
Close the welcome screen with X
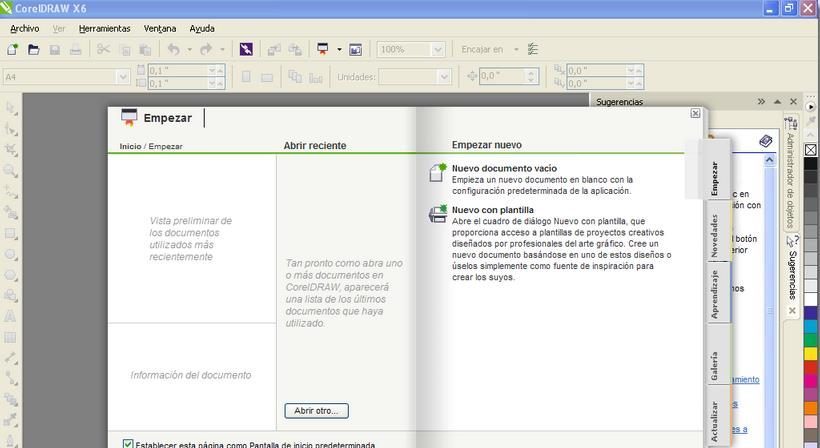695,113
